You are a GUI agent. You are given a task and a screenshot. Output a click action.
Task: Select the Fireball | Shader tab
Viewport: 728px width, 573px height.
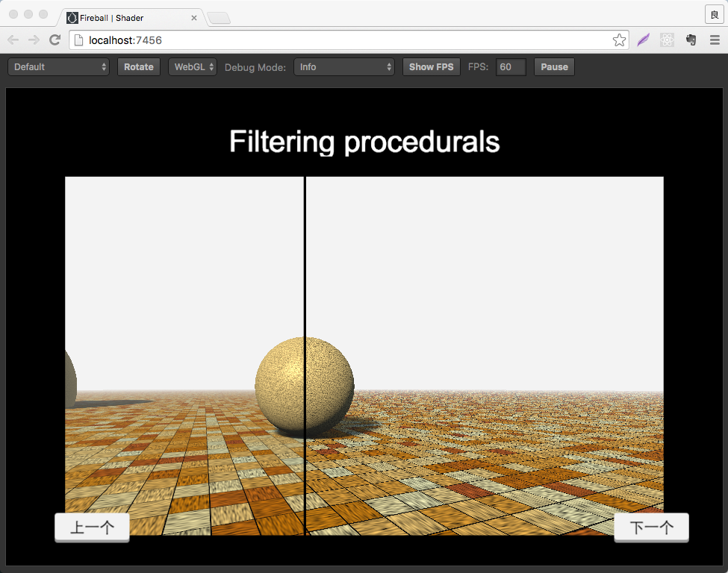click(x=131, y=18)
